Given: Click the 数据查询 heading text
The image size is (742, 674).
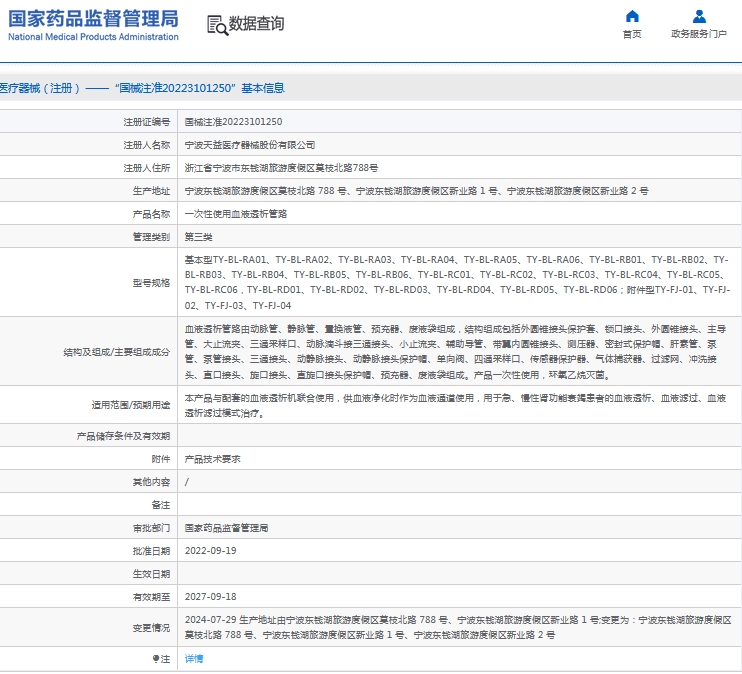Looking at the screenshot, I should [256, 24].
